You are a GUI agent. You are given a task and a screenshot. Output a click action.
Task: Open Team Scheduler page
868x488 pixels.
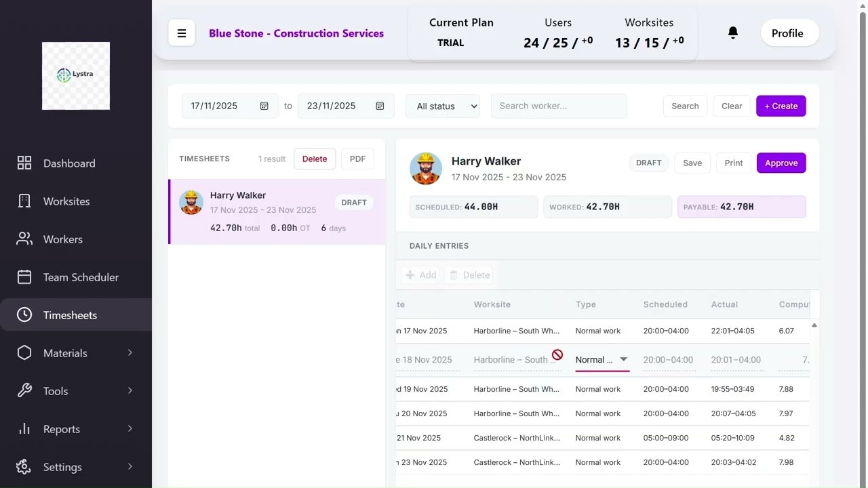[x=76, y=277]
